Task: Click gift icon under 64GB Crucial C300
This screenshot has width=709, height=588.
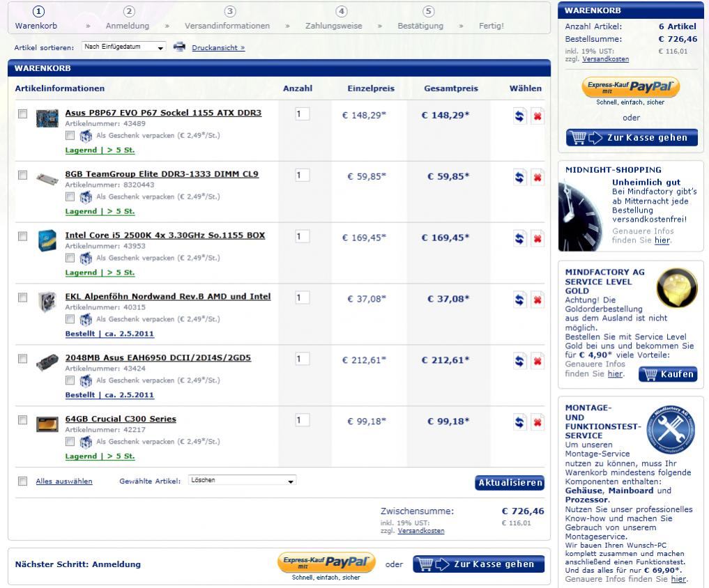Action: pos(86,442)
